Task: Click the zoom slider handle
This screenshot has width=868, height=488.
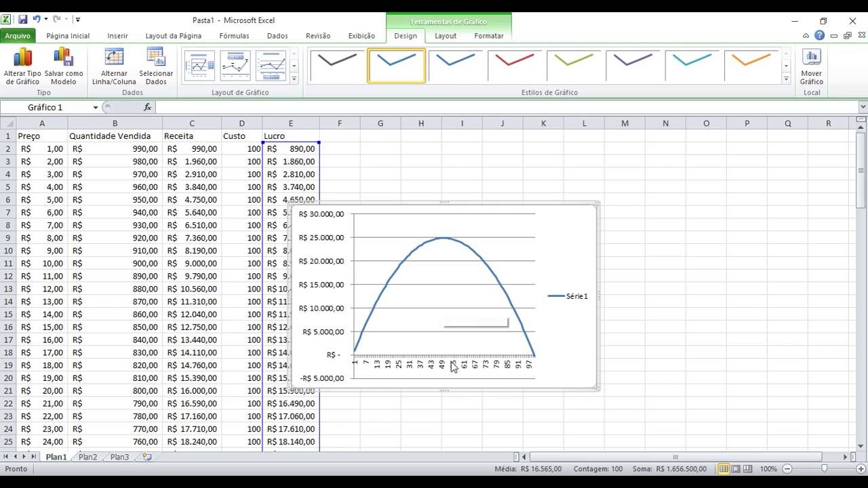Action: pyautogui.click(x=824, y=469)
